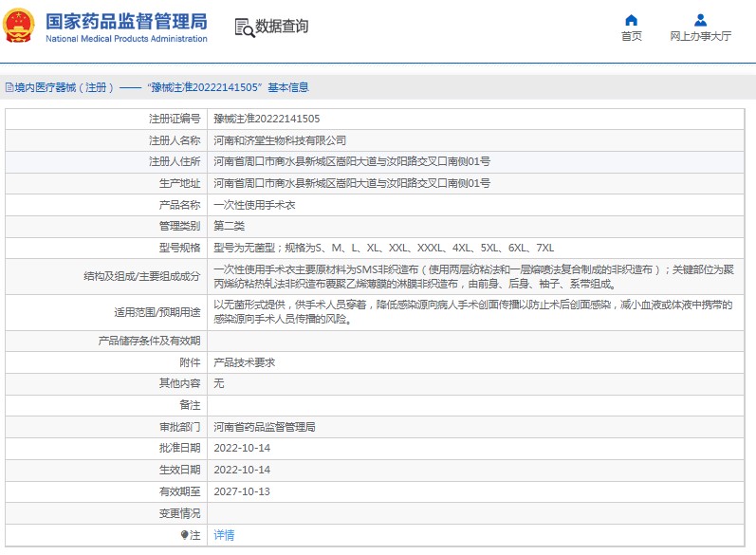Click the national emblem logo

tap(23, 28)
